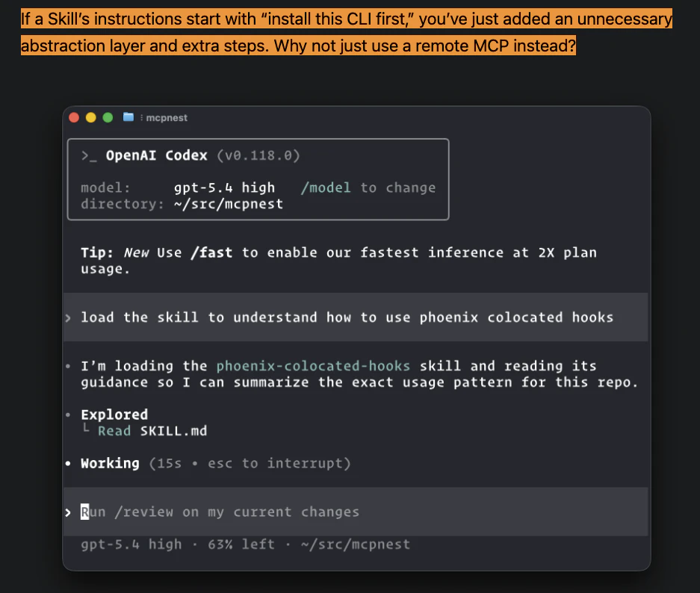Click the '63% left' context indicator

[x=241, y=544]
